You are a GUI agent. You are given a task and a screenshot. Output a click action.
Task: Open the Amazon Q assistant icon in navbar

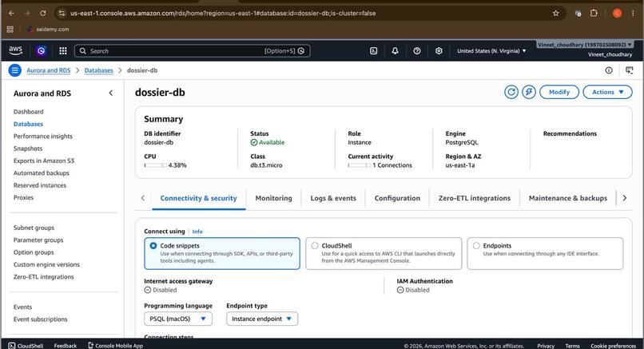pyautogui.click(x=41, y=50)
